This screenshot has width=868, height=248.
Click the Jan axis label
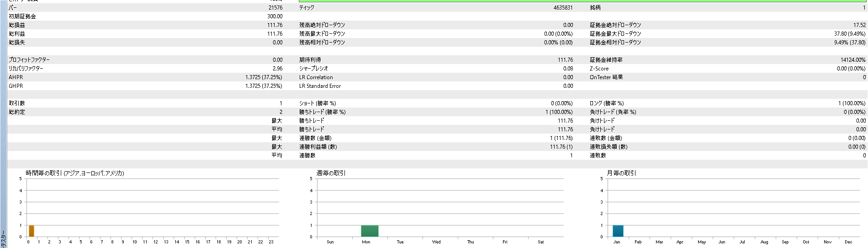tap(617, 242)
